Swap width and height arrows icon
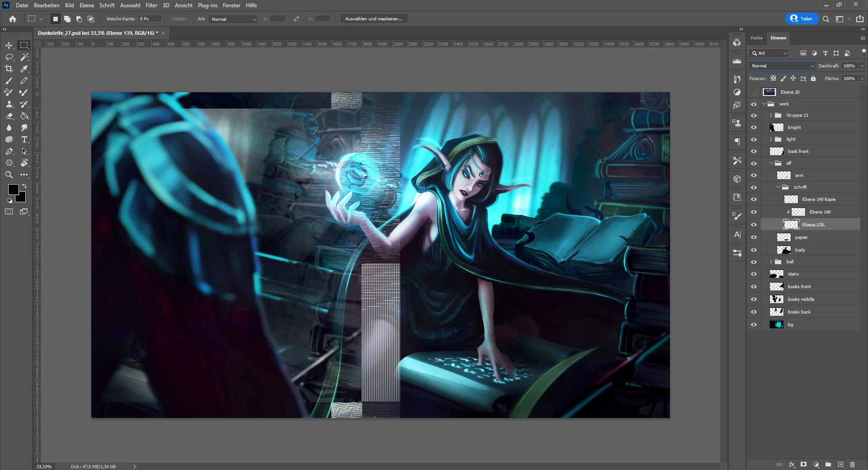The width and height of the screenshot is (868, 470). click(x=296, y=19)
